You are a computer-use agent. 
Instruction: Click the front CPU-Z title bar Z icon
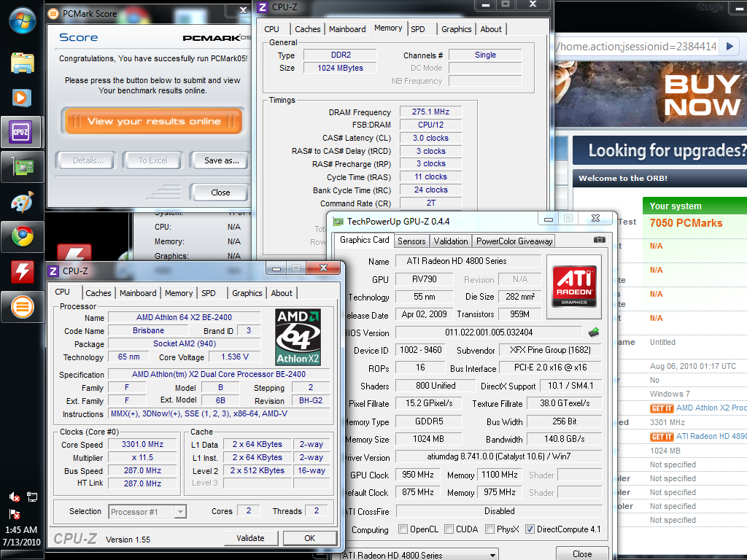click(53, 271)
